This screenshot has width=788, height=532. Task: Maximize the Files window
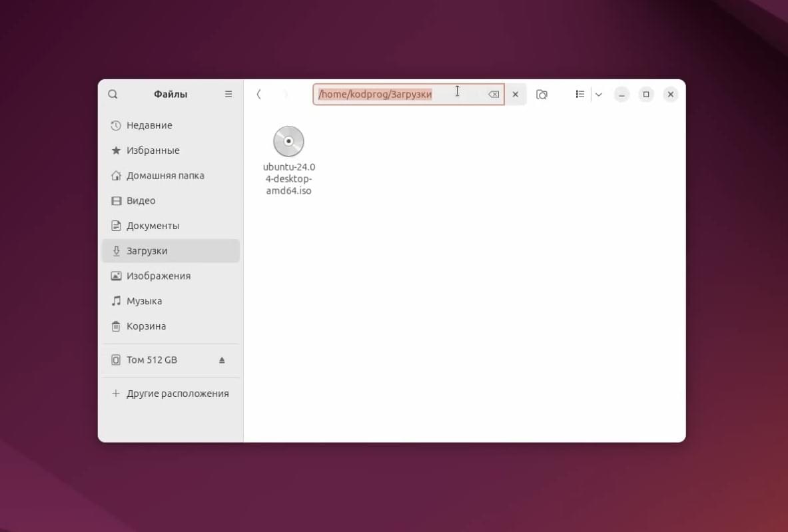point(646,95)
